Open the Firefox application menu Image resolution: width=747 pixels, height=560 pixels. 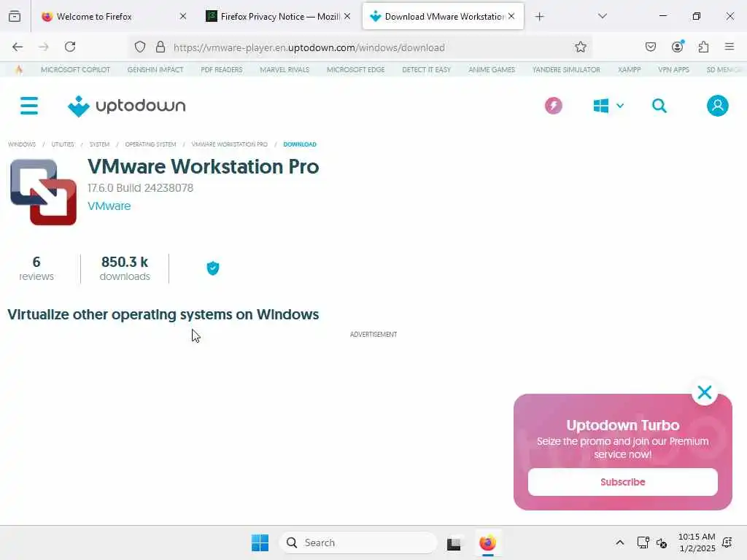729,46
